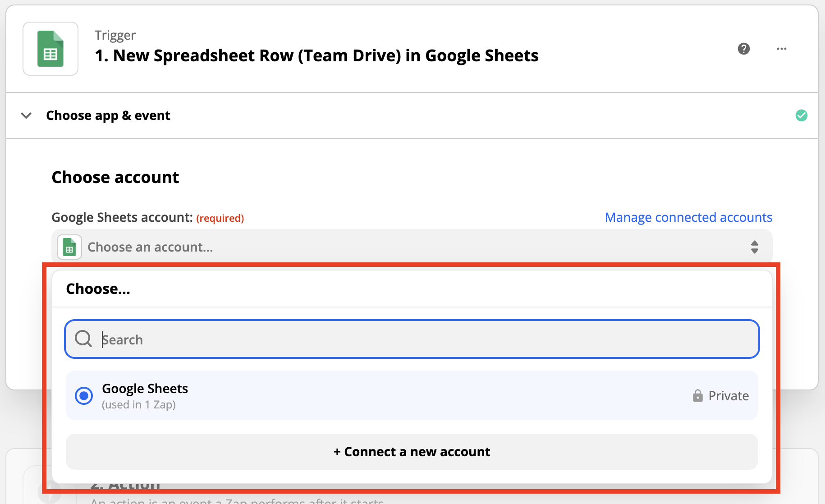Click the Choose account heading
Screen dimensions: 825x504
tap(115, 178)
